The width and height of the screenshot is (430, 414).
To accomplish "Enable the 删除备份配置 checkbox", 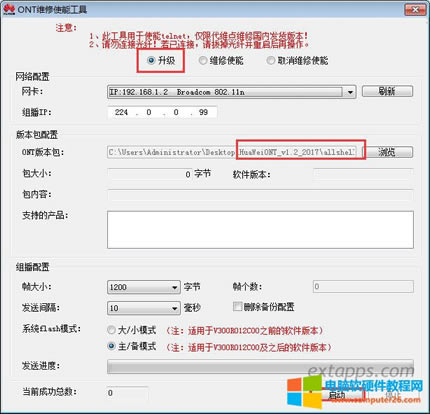I will coord(237,306).
